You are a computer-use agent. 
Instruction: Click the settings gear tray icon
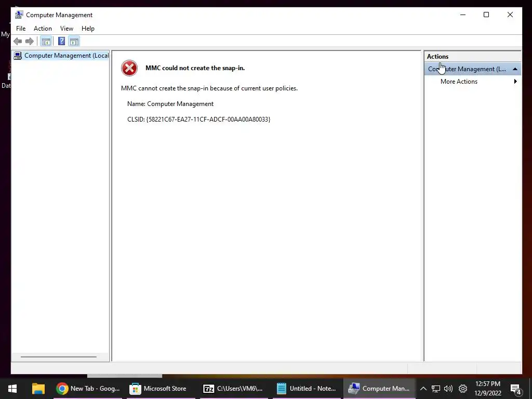pyautogui.click(x=463, y=389)
